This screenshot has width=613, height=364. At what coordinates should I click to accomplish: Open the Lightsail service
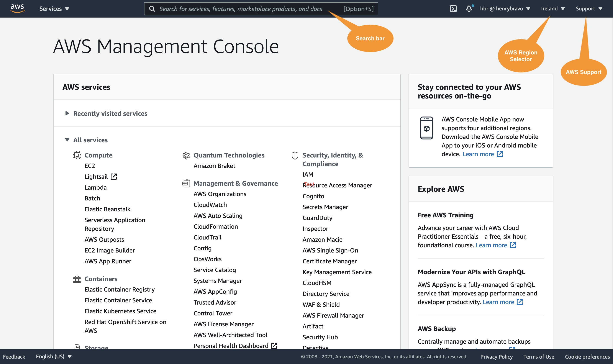[96, 177]
